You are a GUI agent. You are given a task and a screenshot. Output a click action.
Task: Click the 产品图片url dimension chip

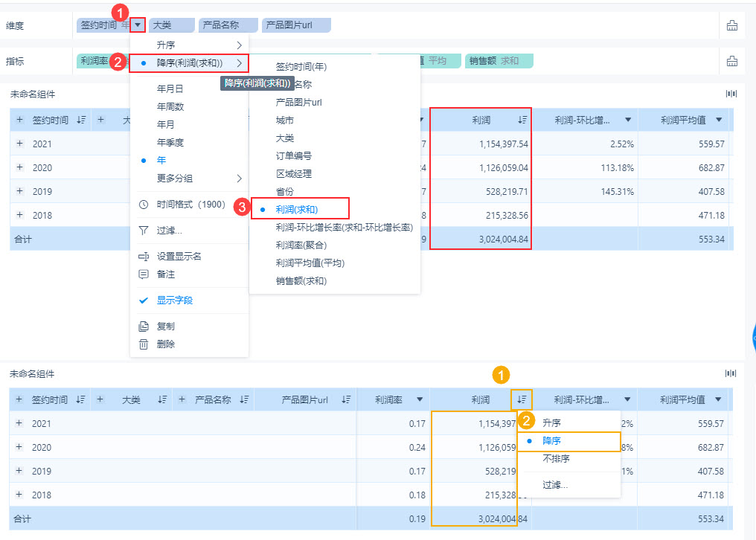(296, 25)
